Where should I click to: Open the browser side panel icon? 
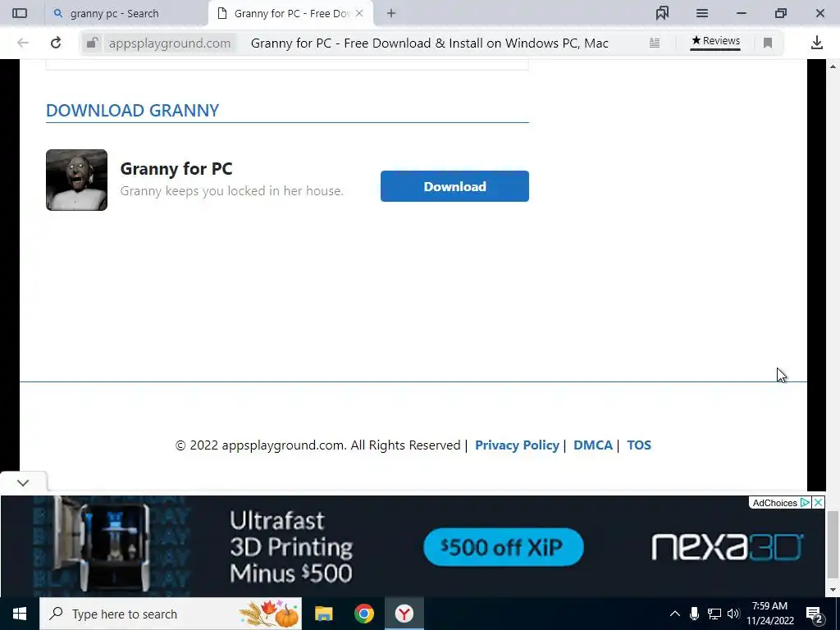coord(20,13)
